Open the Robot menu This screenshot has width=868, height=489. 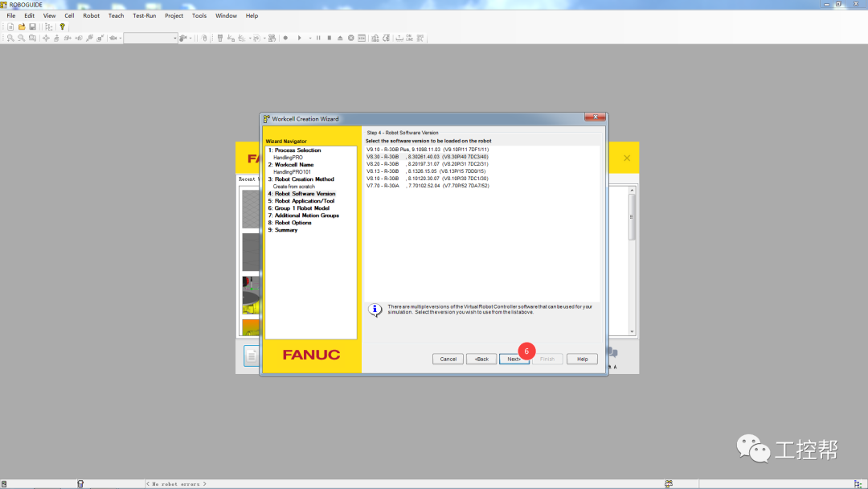pos(92,15)
